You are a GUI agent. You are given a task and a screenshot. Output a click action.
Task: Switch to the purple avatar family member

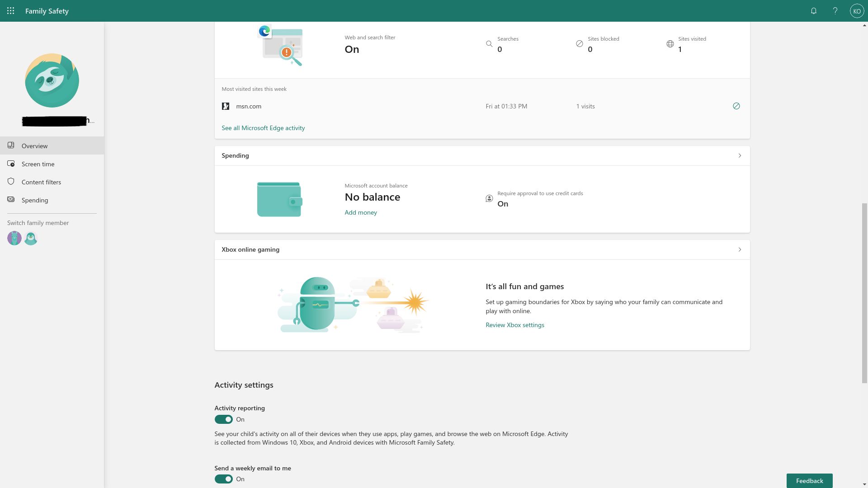14,238
